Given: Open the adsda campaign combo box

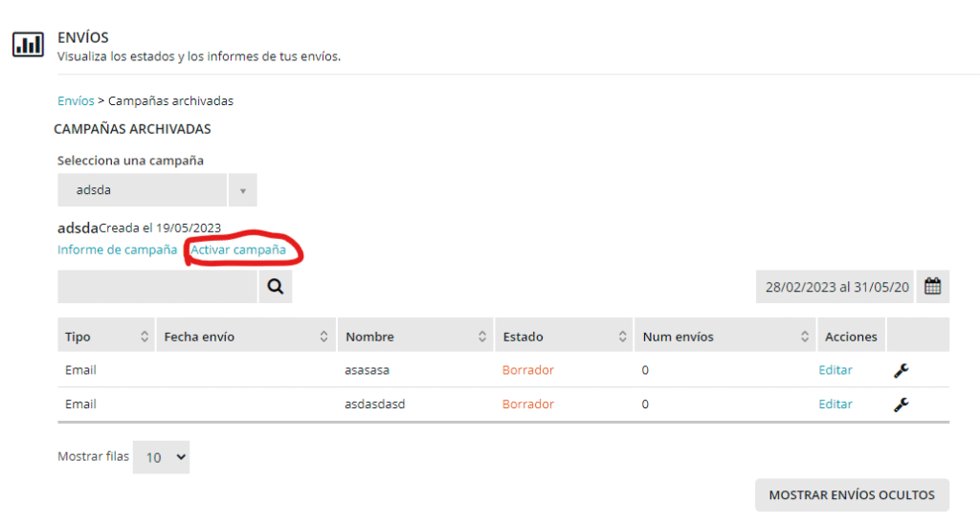Looking at the screenshot, I should pos(143,190).
